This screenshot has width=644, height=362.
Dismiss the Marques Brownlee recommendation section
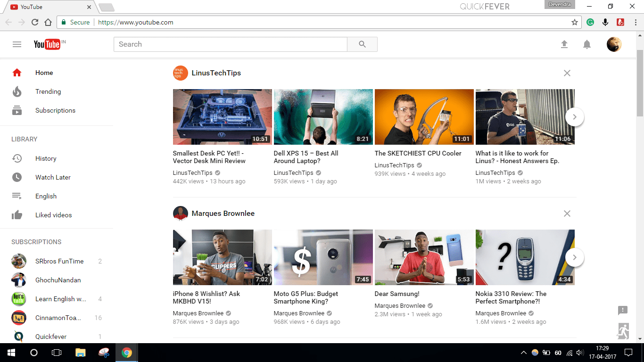[567, 214]
